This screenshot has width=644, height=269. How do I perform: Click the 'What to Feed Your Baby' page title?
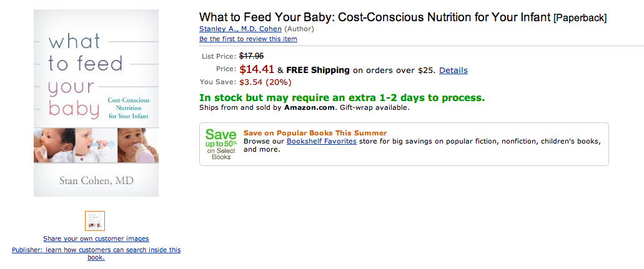click(375, 17)
